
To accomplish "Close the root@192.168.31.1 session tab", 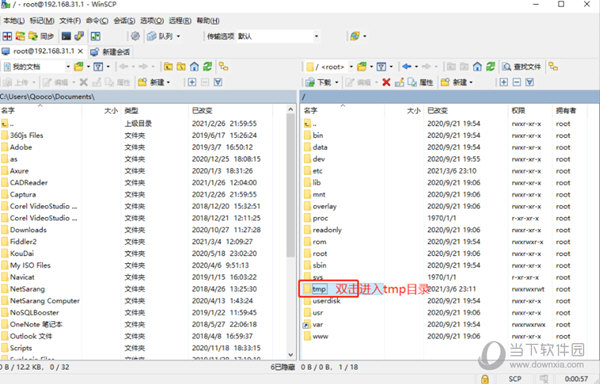I will [80, 51].
